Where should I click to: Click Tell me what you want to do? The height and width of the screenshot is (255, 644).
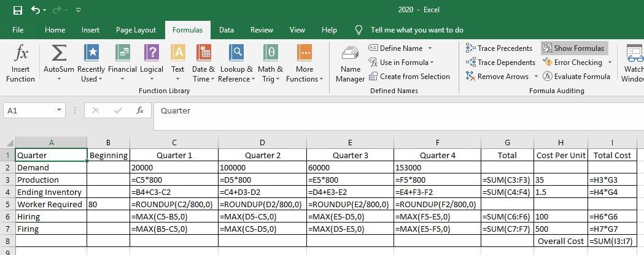tap(417, 30)
